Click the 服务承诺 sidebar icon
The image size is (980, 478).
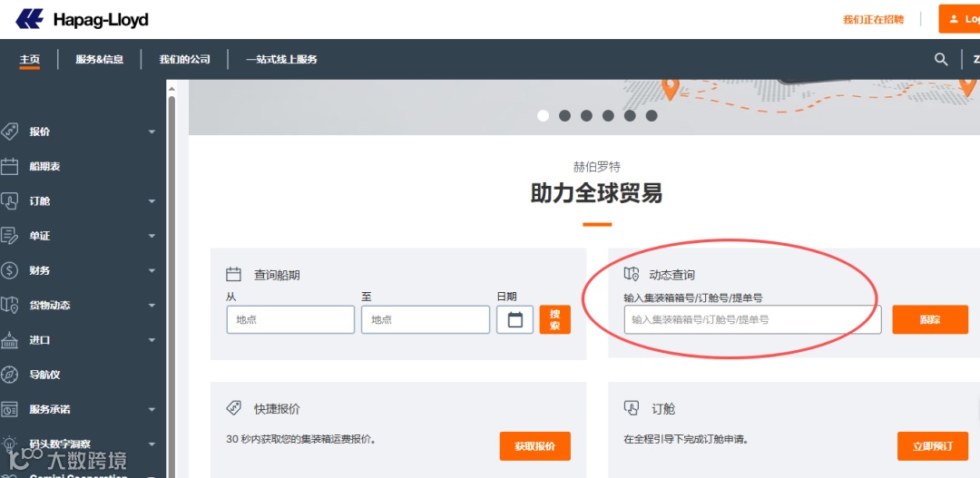click(9, 410)
